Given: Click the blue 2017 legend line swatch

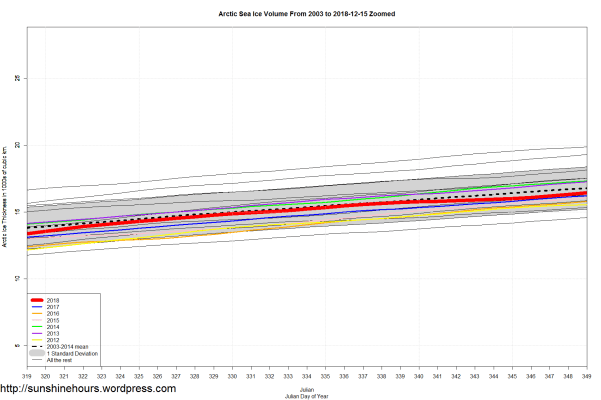Looking at the screenshot, I should [x=37, y=307].
